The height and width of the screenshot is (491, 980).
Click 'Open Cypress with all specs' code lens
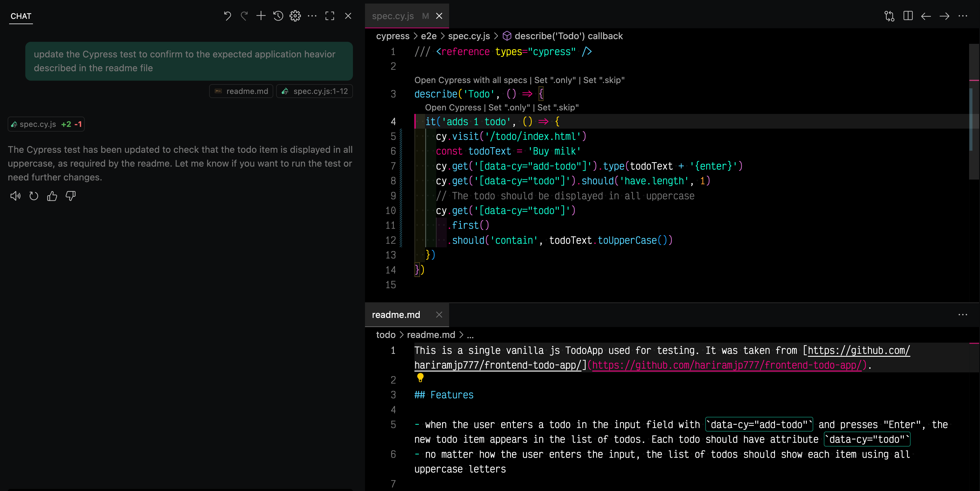(x=471, y=80)
